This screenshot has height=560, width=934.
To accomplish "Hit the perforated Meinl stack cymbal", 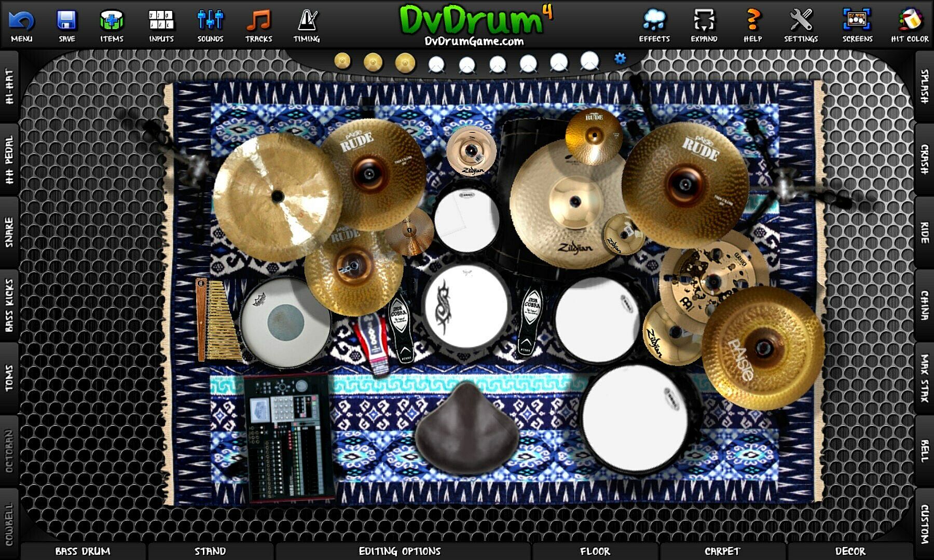I will [x=713, y=283].
